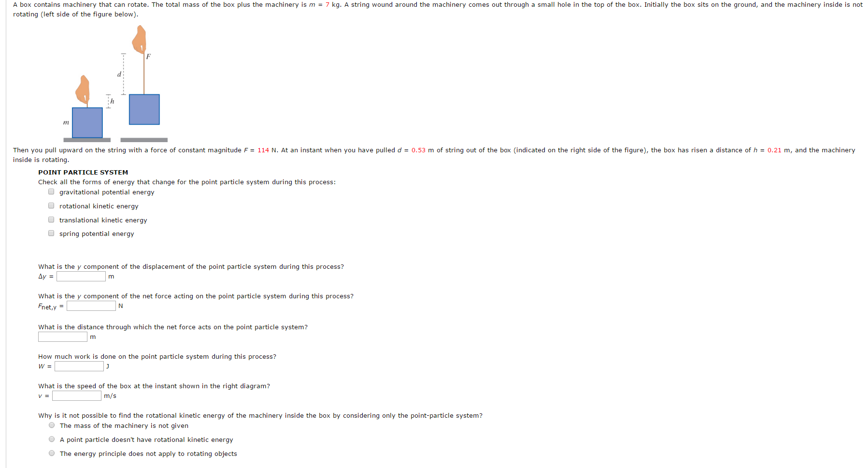Click the raised blue box on the right
The image size is (868, 468).
[x=144, y=109]
